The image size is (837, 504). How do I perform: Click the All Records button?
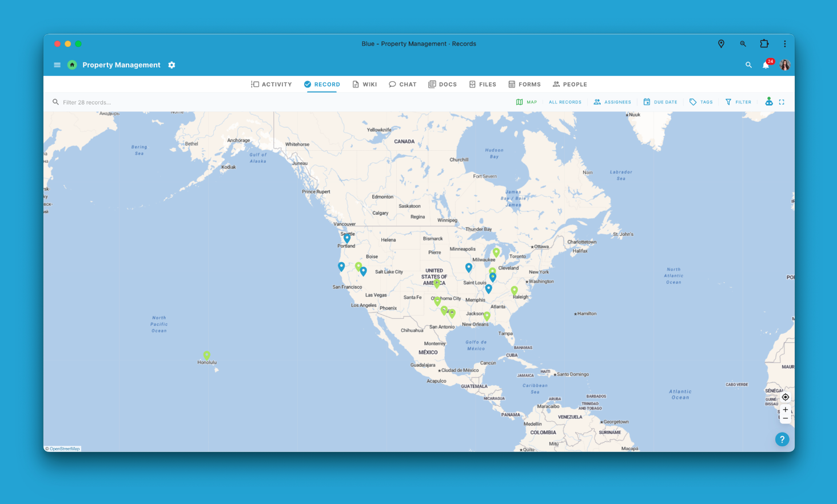[565, 102]
